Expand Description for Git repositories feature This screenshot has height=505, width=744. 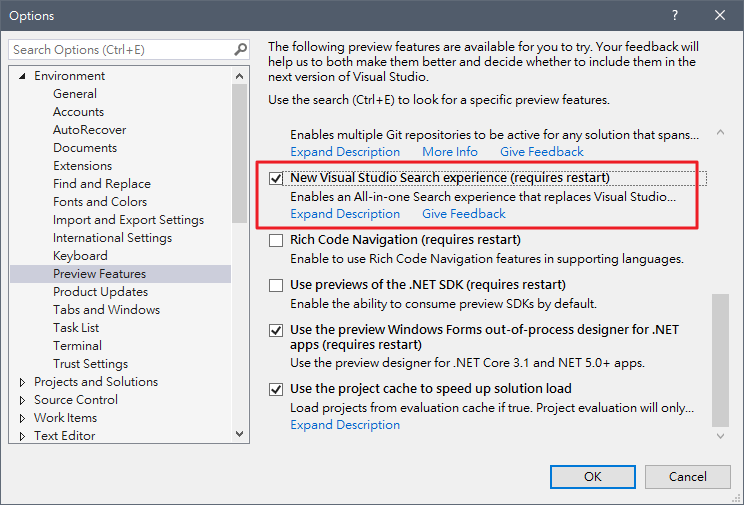pos(345,152)
